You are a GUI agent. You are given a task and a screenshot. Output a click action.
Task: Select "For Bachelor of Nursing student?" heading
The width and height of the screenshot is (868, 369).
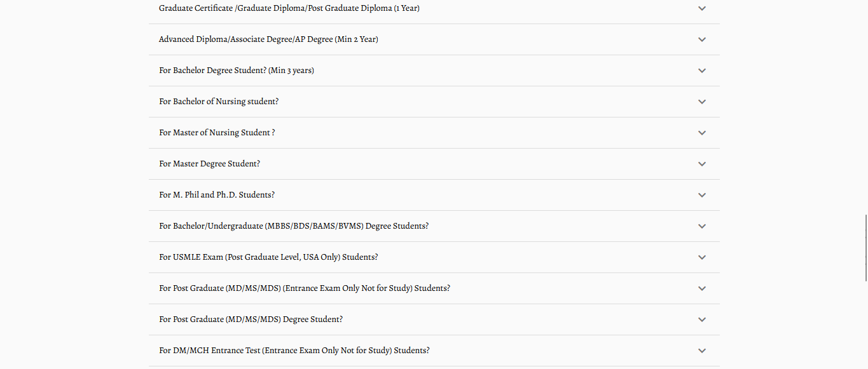pyautogui.click(x=219, y=102)
